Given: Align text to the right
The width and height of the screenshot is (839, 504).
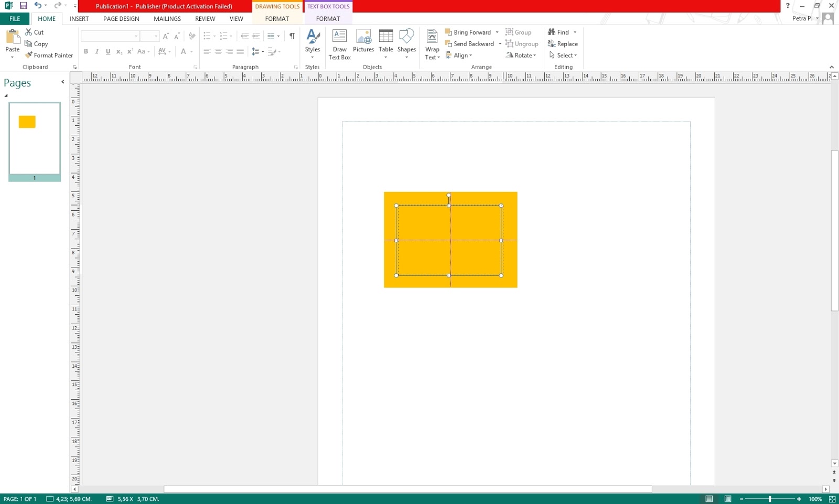Looking at the screenshot, I should (229, 51).
